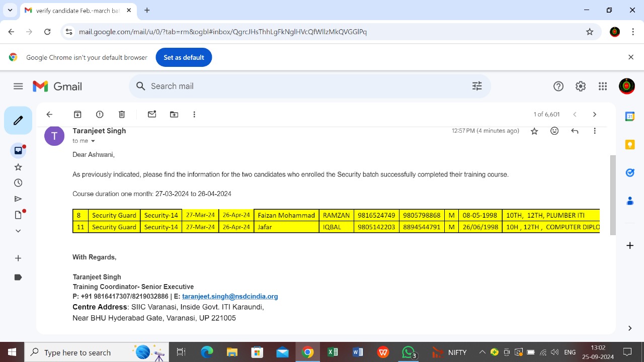Mark the email as unread
Image resolution: width=644 pixels, height=362 pixels.
tap(152, 115)
